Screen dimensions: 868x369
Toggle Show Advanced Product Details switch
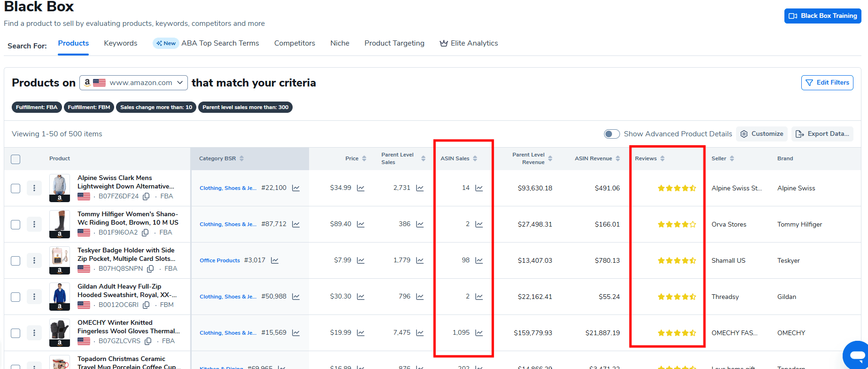[x=612, y=134]
